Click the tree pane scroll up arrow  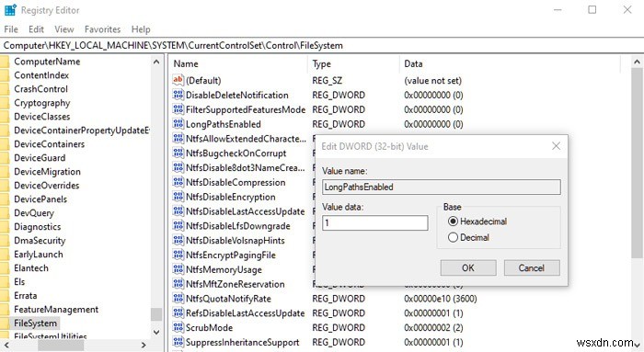coord(156,62)
